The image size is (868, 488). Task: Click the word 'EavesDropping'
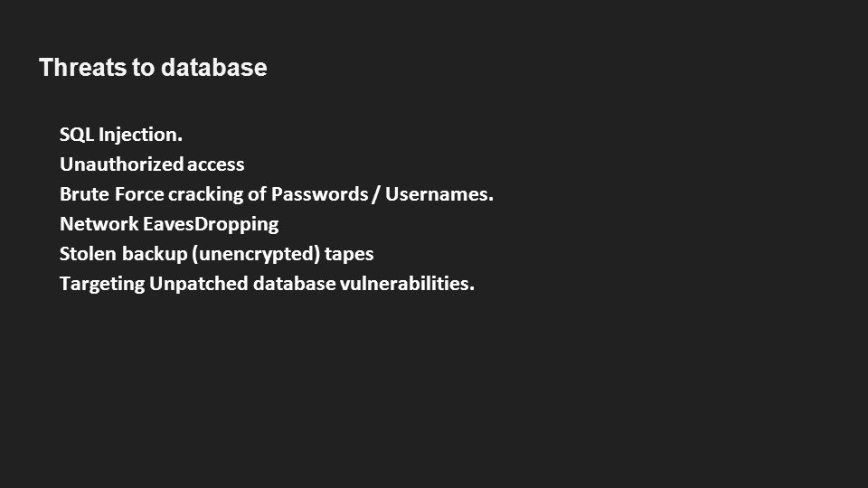[211, 224]
